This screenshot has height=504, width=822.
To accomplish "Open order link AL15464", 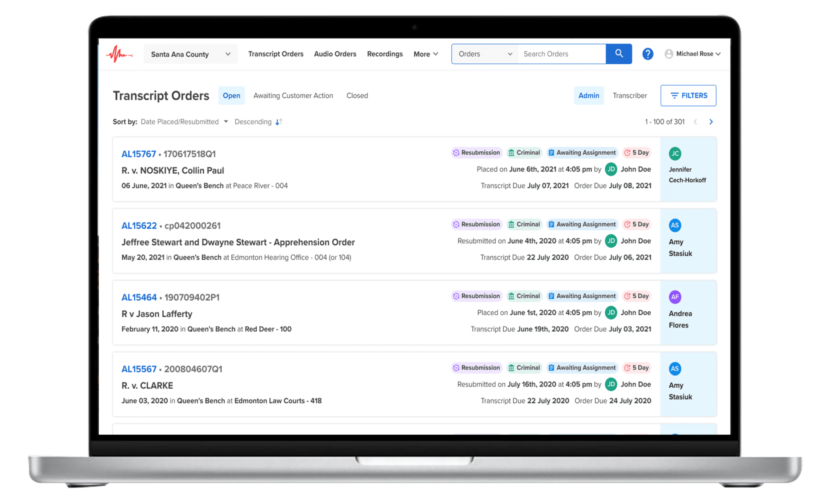I will tap(139, 297).
